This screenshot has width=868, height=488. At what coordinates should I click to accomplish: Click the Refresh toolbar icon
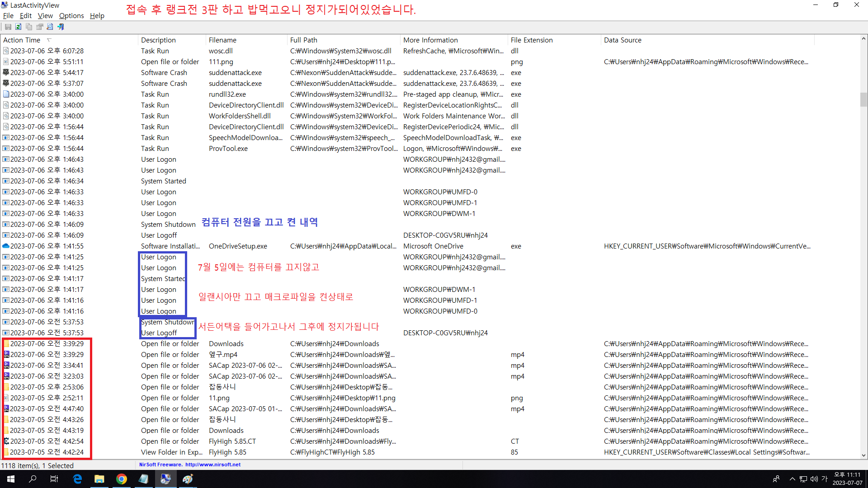(19, 27)
